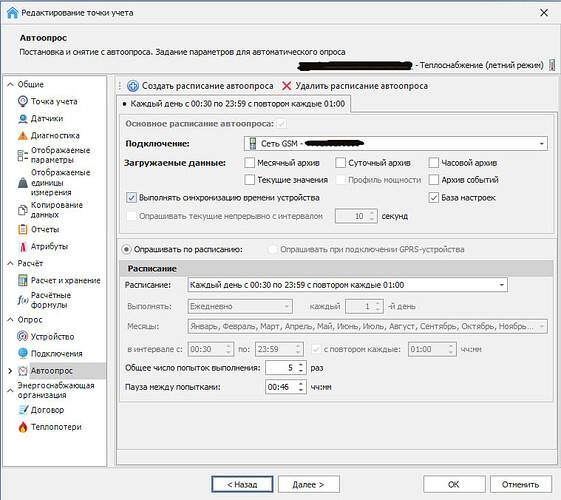The height and width of the screenshot is (500, 561).
Task: Click the Подключения globe icon
Action: point(23,353)
